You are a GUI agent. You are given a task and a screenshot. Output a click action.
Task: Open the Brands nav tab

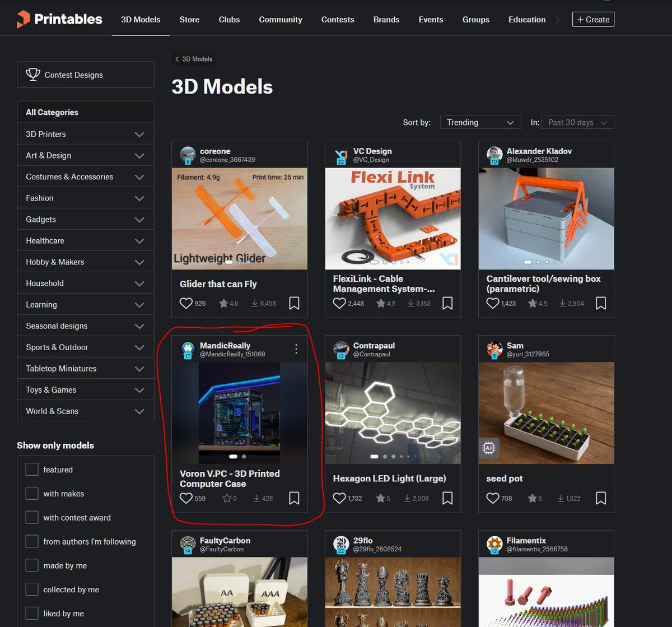click(386, 20)
